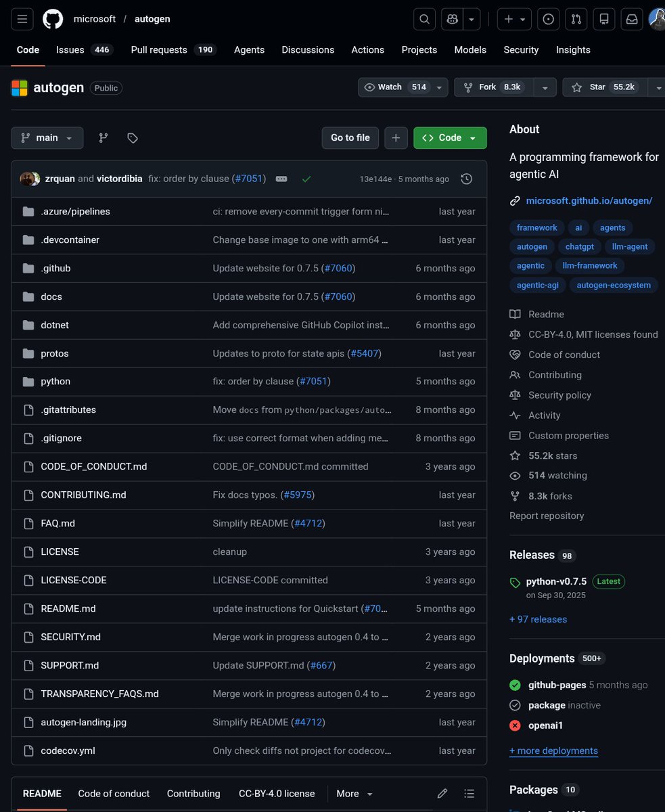665x812 pixels.
Task: Open the Copilot chat icon
Action: [451, 20]
